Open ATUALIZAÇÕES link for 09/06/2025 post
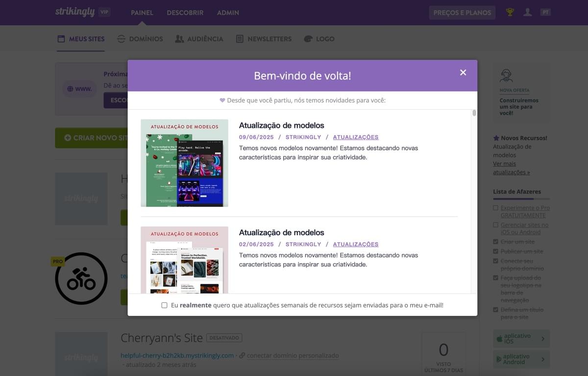Viewport: 588px width, 376px height. pos(356,137)
